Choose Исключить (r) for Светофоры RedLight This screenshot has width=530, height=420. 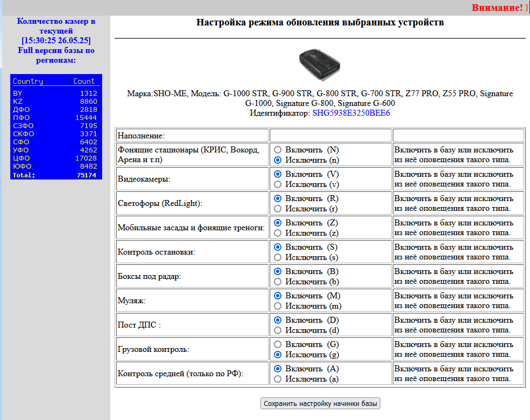tap(278, 209)
